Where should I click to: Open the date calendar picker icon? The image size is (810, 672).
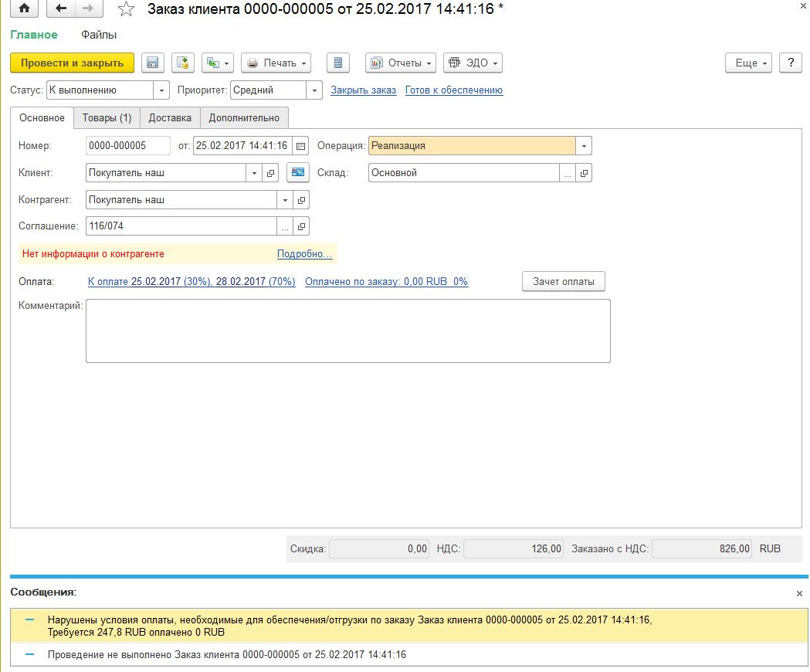point(301,146)
